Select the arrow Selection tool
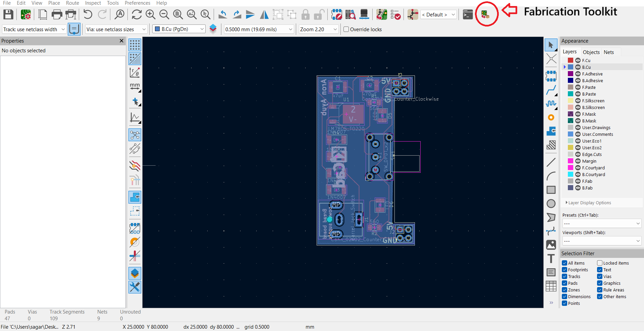The height and width of the screenshot is (331, 644). (551, 45)
